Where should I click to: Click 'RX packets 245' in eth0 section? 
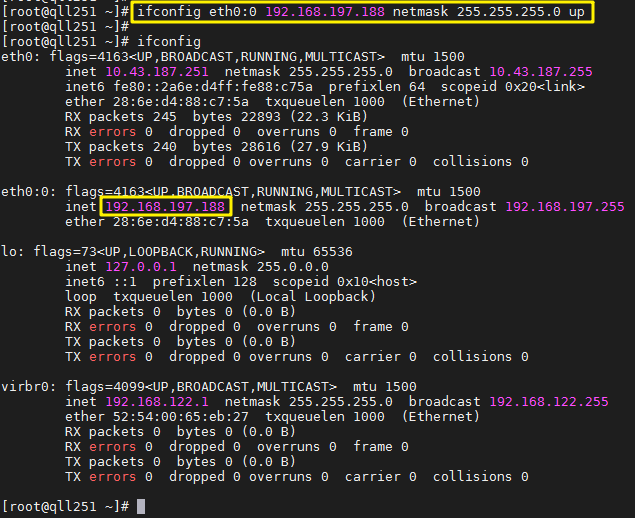pyautogui.click(x=121, y=117)
